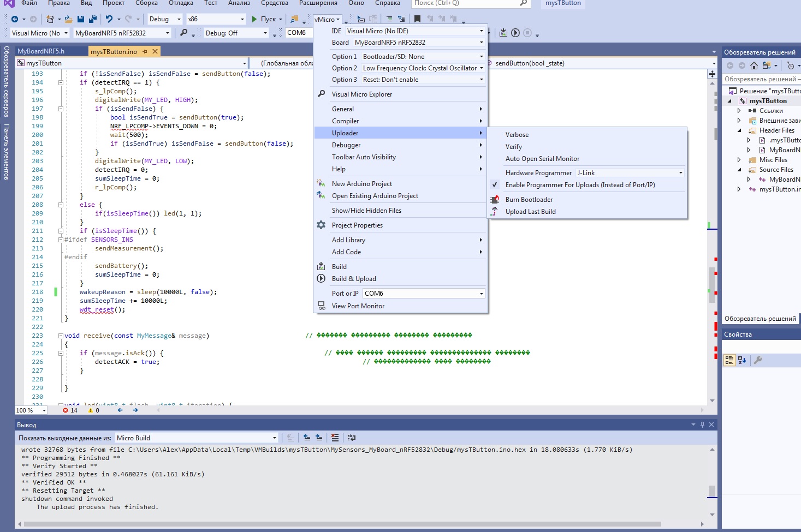Toggle Verbose in the Uploader submenu
Image resolution: width=801 pixels, height=532 pixels.
(517, 135)
